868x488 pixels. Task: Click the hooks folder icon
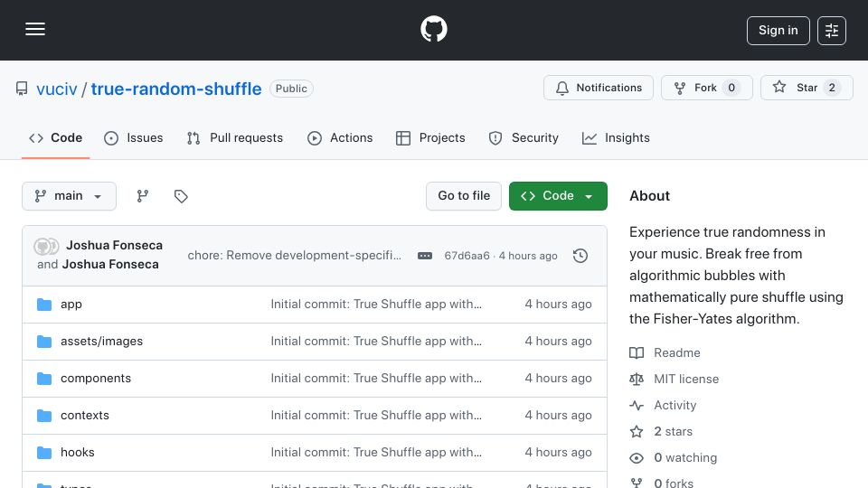click(x=44, y=453)
